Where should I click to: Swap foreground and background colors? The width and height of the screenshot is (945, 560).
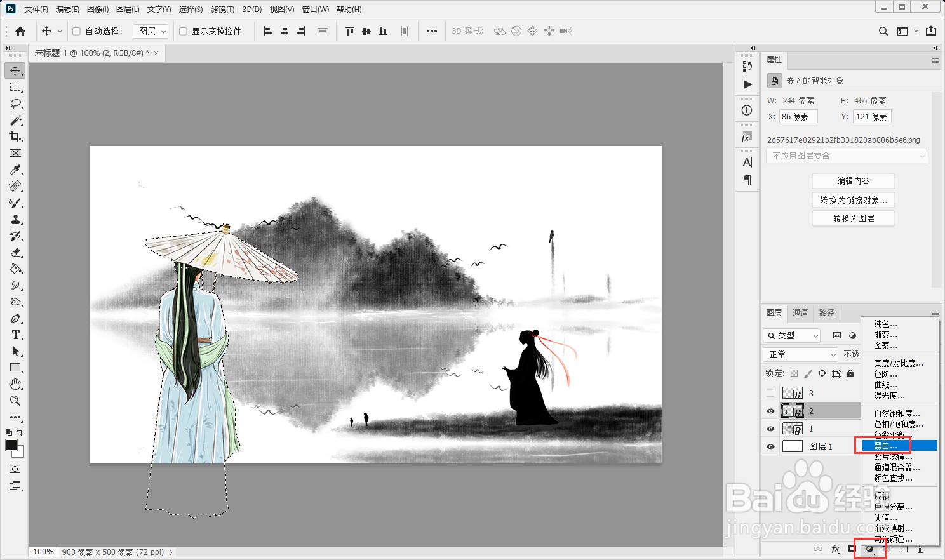pyautogui.click(x=20, y=432)
